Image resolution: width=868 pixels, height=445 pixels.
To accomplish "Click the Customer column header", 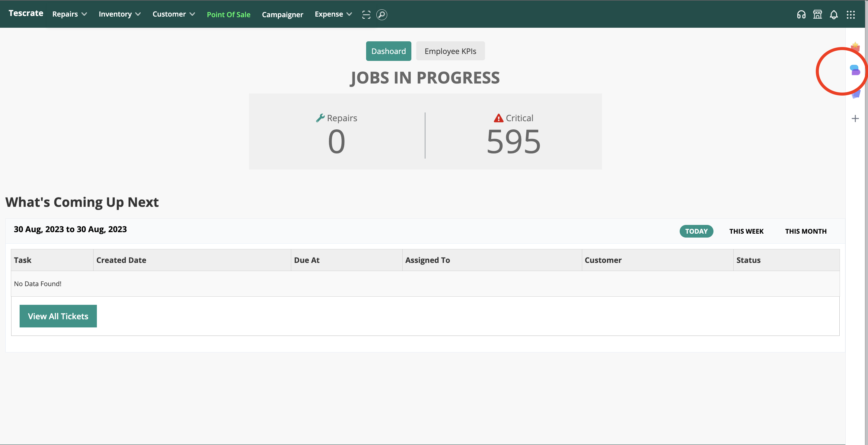I will [657, 260].
